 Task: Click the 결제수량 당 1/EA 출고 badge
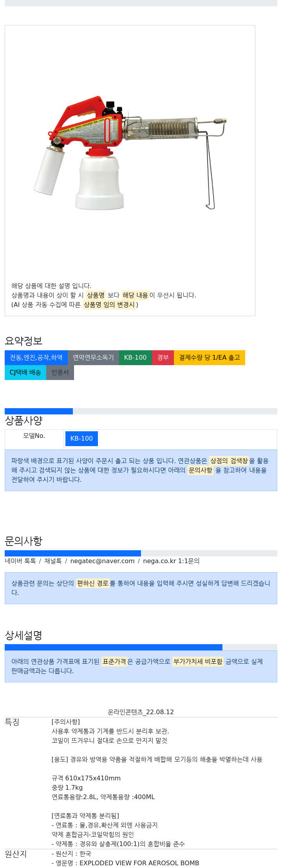[x=210, y=358]
